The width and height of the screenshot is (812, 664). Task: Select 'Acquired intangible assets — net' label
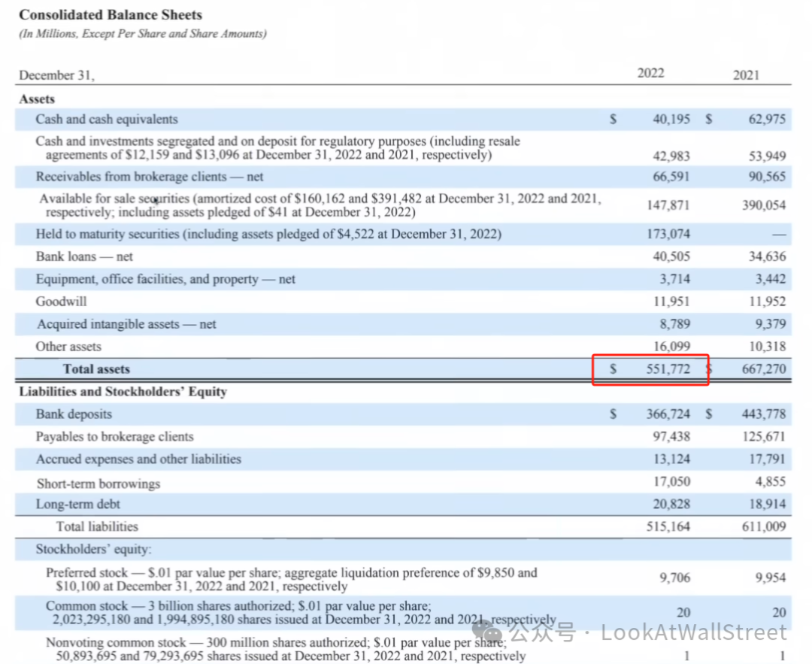point(126,324)
